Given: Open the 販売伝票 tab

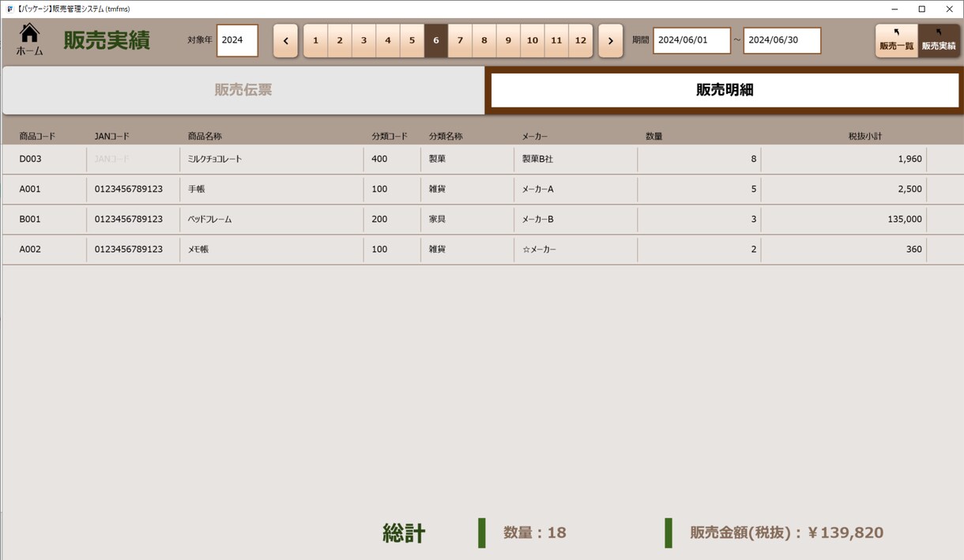Looking at the screenshot, I should point(243,90).
